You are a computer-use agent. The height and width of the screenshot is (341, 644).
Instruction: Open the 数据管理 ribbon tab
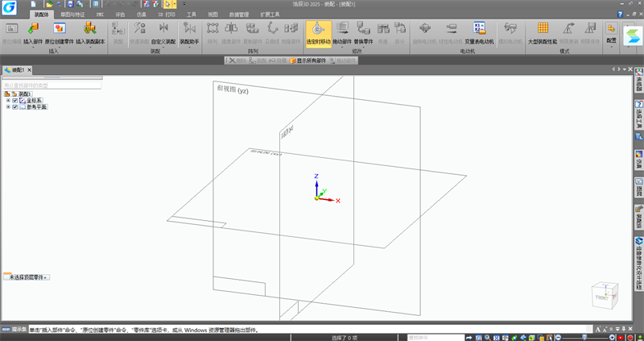click(x=239, y=15)
